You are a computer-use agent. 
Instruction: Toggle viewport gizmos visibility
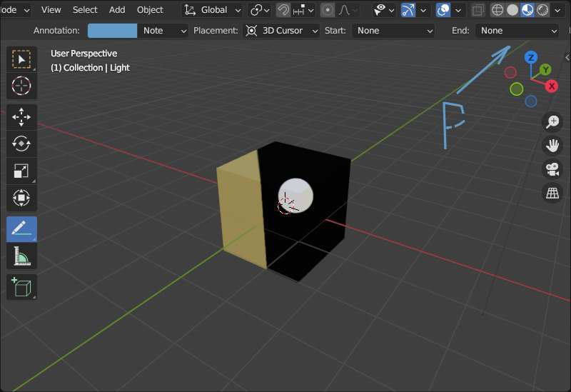408,10
